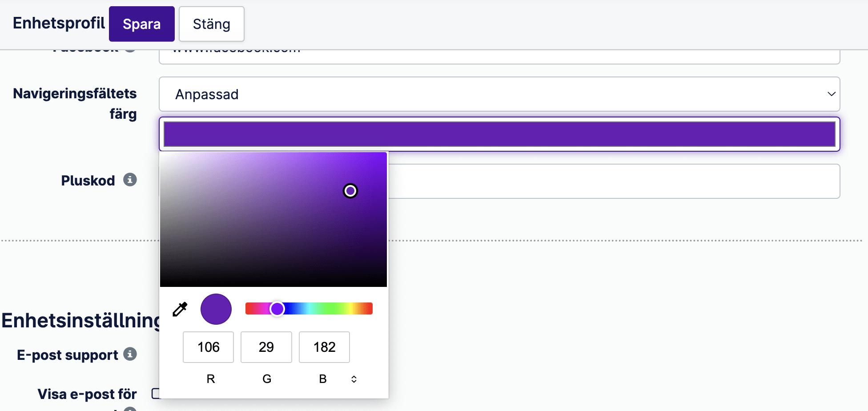Viewport: 868px width, 411px height.
Task: Click the B value field showing 182
Action: [324, 347]
